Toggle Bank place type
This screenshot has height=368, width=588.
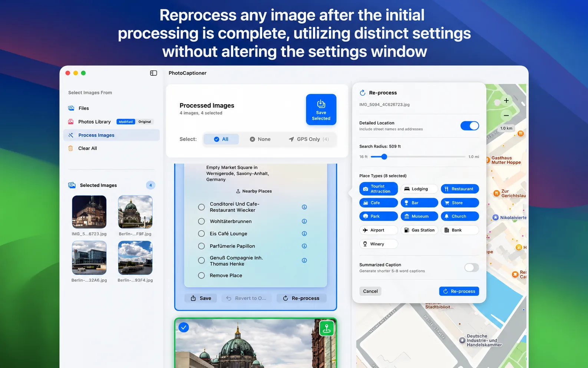[x=460, y=230]
